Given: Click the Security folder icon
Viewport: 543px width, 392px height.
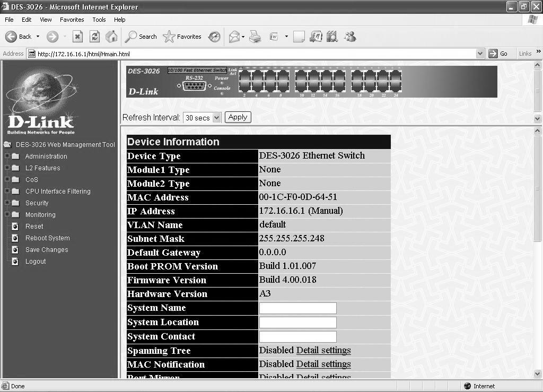Looking at the screenshot, I should [x=15, y=203].
